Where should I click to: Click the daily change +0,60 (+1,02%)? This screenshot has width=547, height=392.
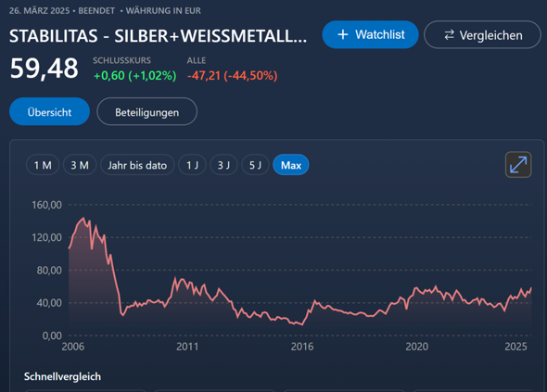134,76
